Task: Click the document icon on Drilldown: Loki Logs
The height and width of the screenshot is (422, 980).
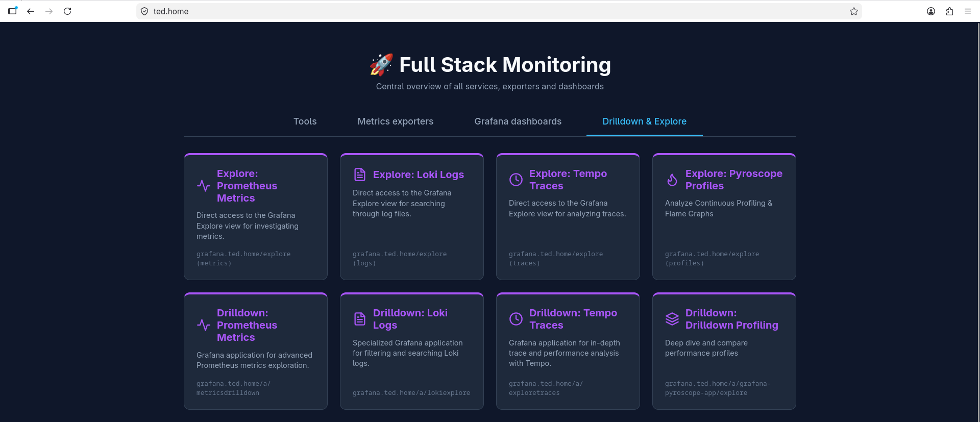Action: click(x=360, y=319)
